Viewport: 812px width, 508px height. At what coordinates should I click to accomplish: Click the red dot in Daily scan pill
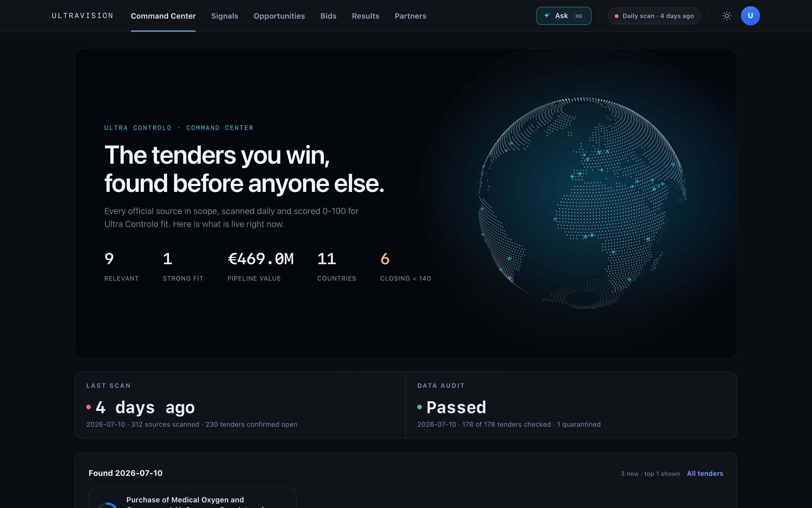pyautogui.click(x=616, y=16)
